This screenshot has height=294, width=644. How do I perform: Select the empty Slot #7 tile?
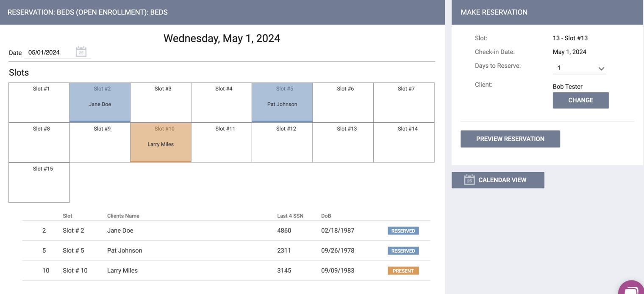[403, 102]
